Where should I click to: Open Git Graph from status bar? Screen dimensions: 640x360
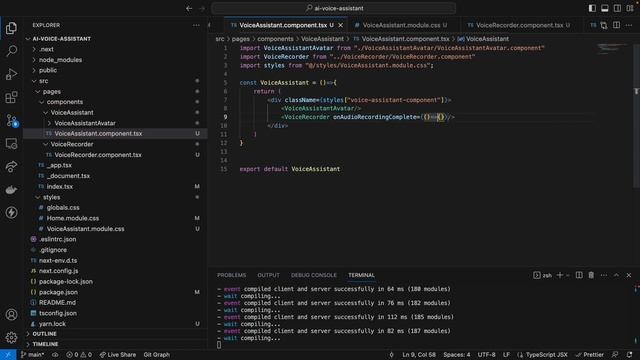pyautogui.click(x=157, y=355)
